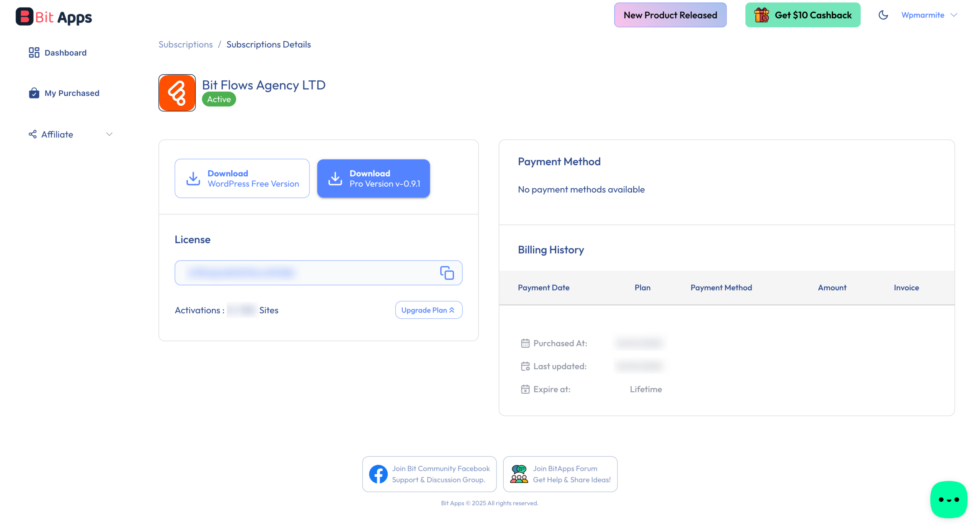The image size is (980, 531).
Task: Click the Purchased At calendar icon
Action: coord(525,343)
